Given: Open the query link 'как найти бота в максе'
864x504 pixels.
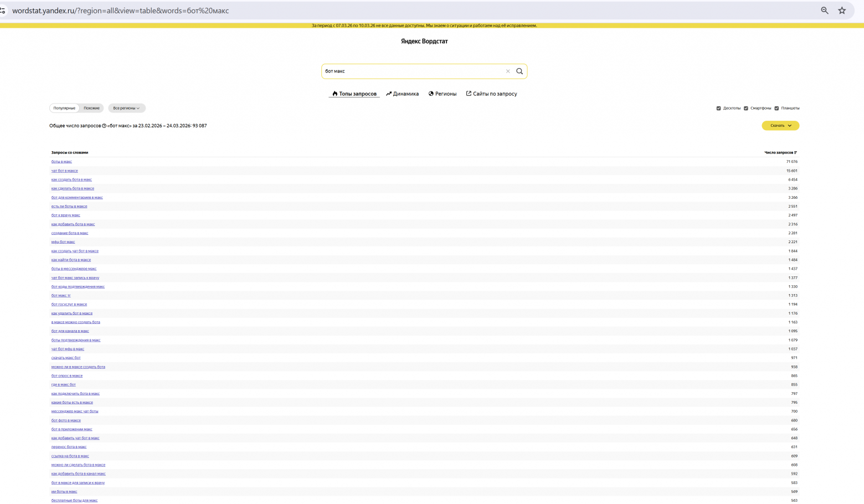Looking at the screenshot, I should pos(71,260).
